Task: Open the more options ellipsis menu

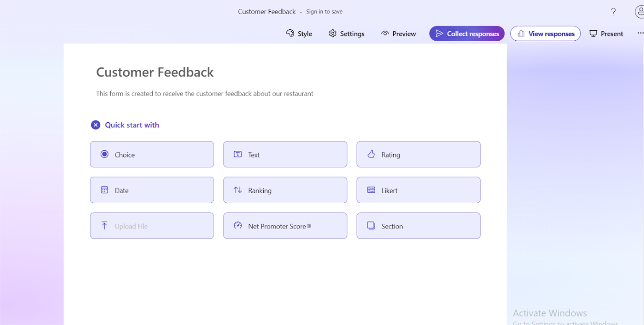Action: 640,33
